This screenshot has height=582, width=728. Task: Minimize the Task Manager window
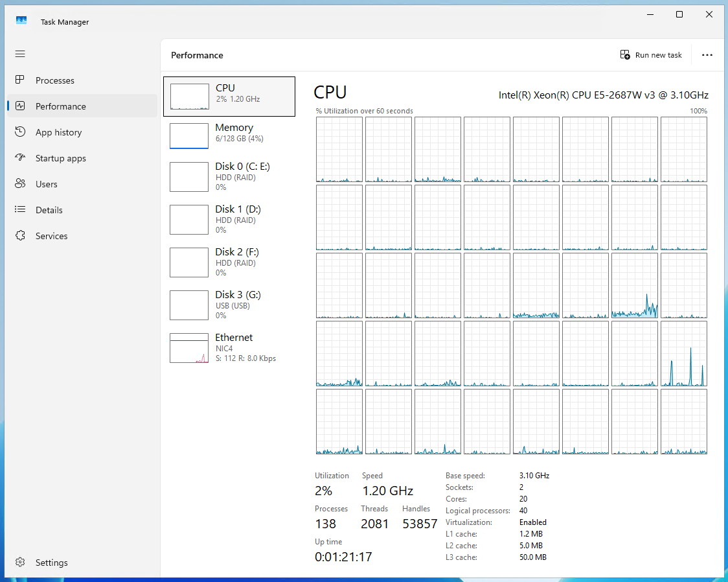[x=650, y=14]
